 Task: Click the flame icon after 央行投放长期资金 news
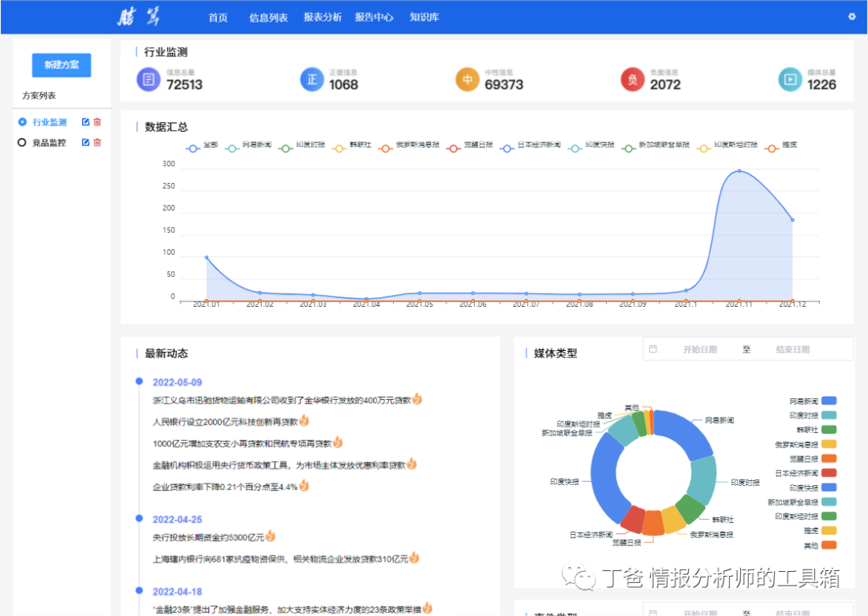[x=270, y=536]
